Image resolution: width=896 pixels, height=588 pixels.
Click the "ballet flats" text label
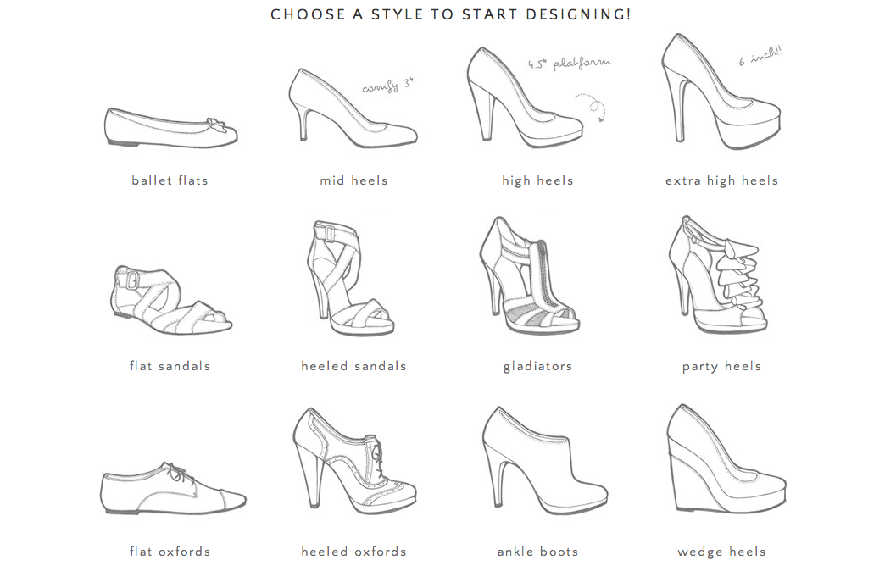click(x=170, y=181)
